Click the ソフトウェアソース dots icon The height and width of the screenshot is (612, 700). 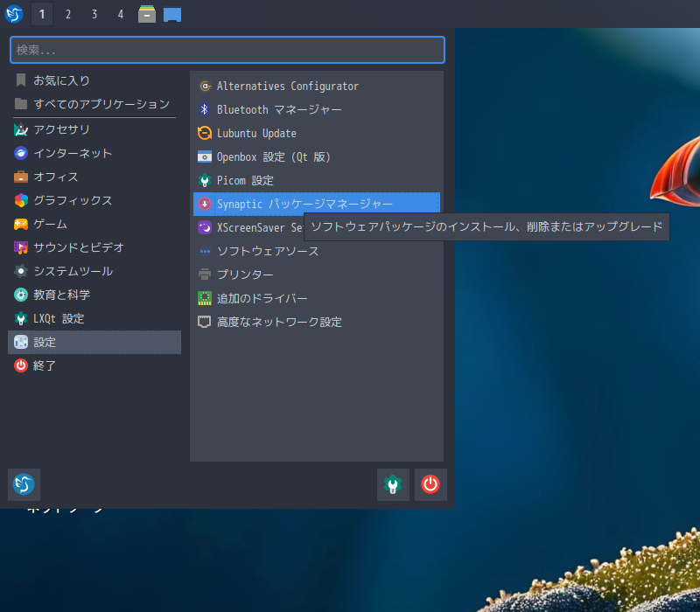[x=205, y=252]
